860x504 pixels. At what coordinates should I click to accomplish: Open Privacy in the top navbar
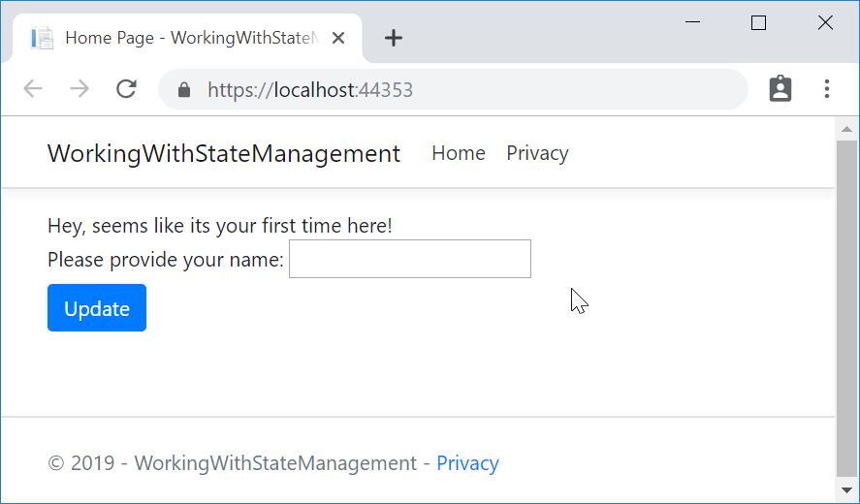click(x=537, y=153)
